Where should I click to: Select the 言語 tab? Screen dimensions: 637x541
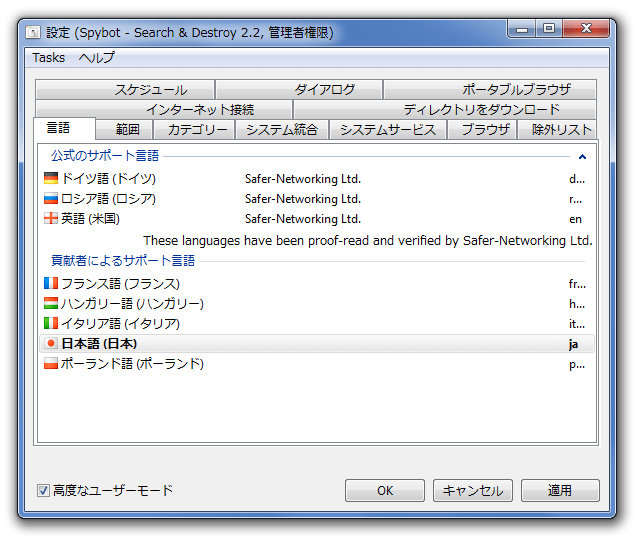point(65,128)
